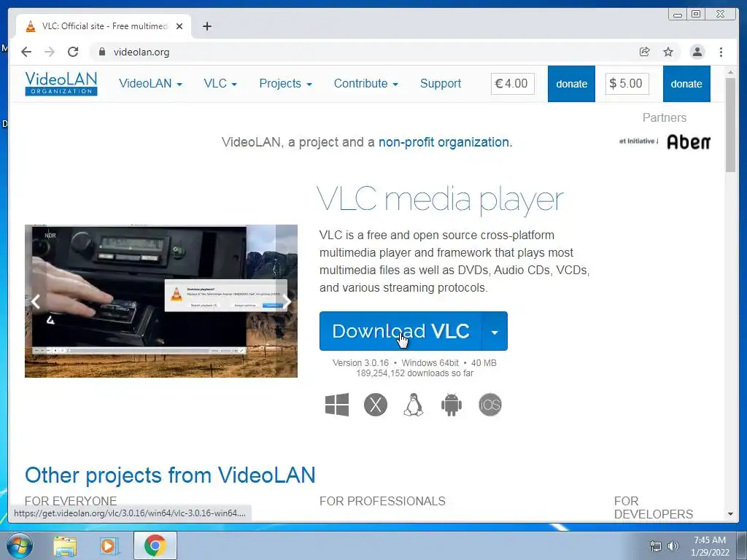Click the VLC player screenshot carousel image
The width and height of the screenshot is (747, 560).
point(161,301)
